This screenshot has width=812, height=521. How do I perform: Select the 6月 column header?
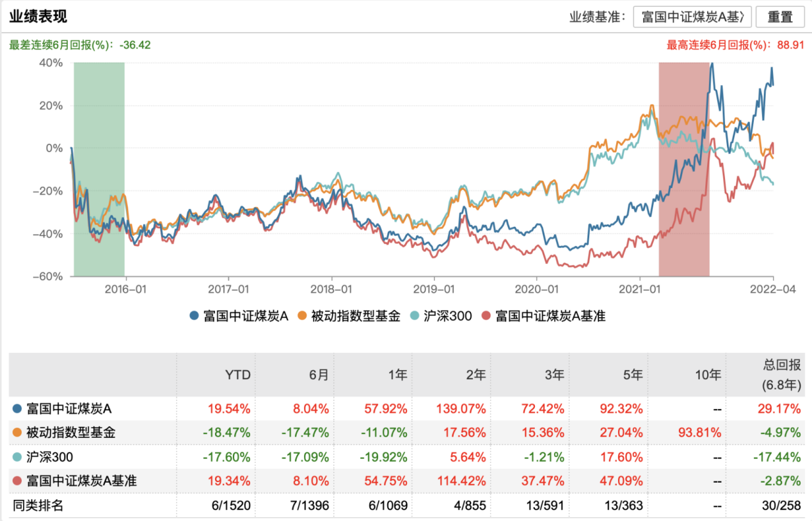319,375
